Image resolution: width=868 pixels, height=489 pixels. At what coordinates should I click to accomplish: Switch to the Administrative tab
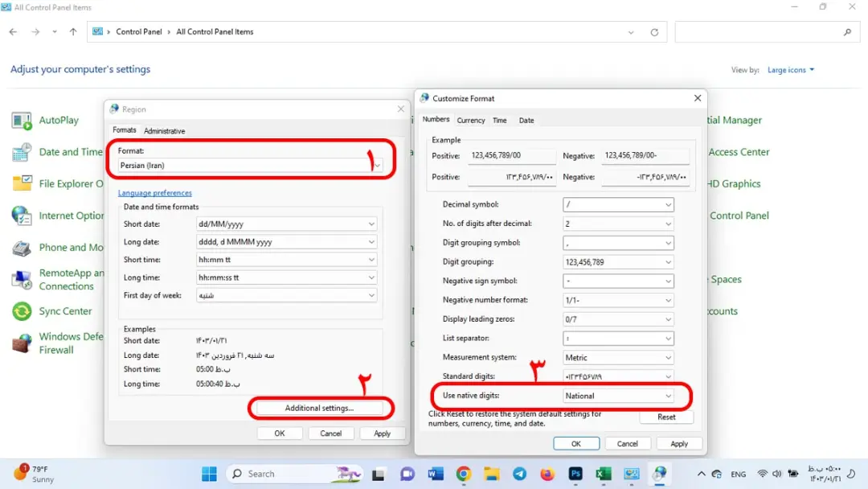(x=165, y=131)
